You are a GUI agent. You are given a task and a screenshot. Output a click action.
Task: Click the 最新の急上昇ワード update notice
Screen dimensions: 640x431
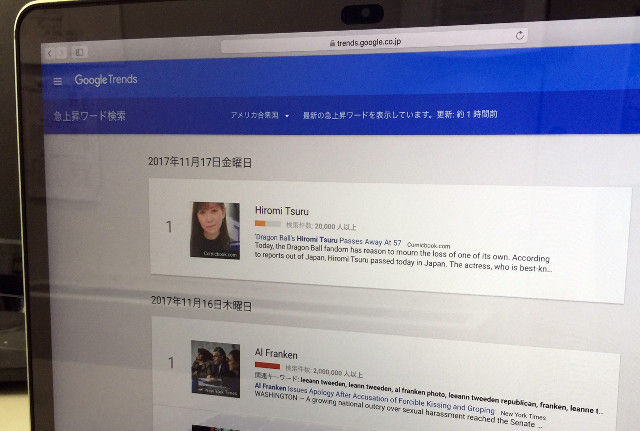click(400, 115)
